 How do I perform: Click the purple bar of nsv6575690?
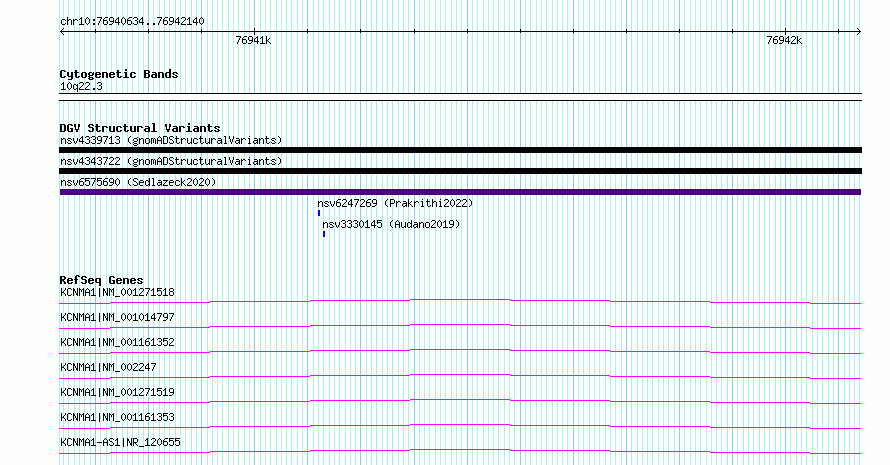pyautogui.click(x=460, y=192)
